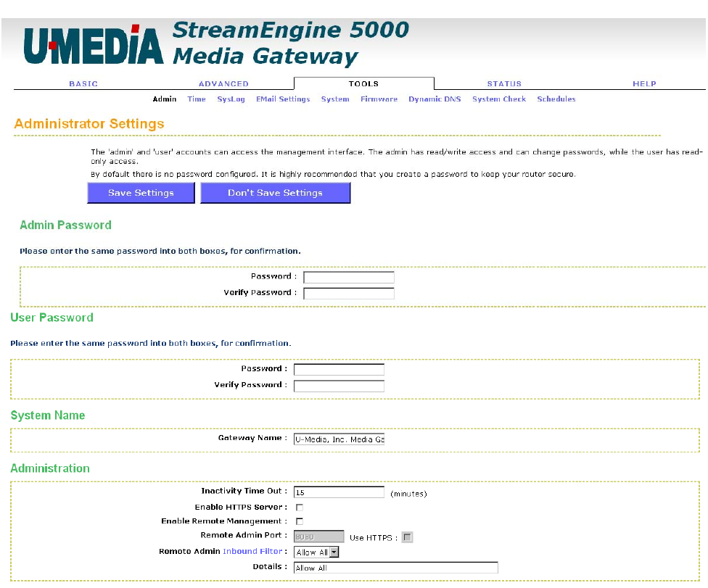Go to the Firmware page
The width and height of the screenshot is (708, 588).
click(379, 99)
